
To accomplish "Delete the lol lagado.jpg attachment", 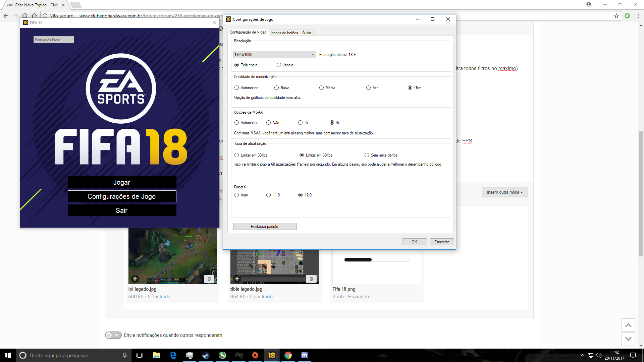I will pos(209,279).
